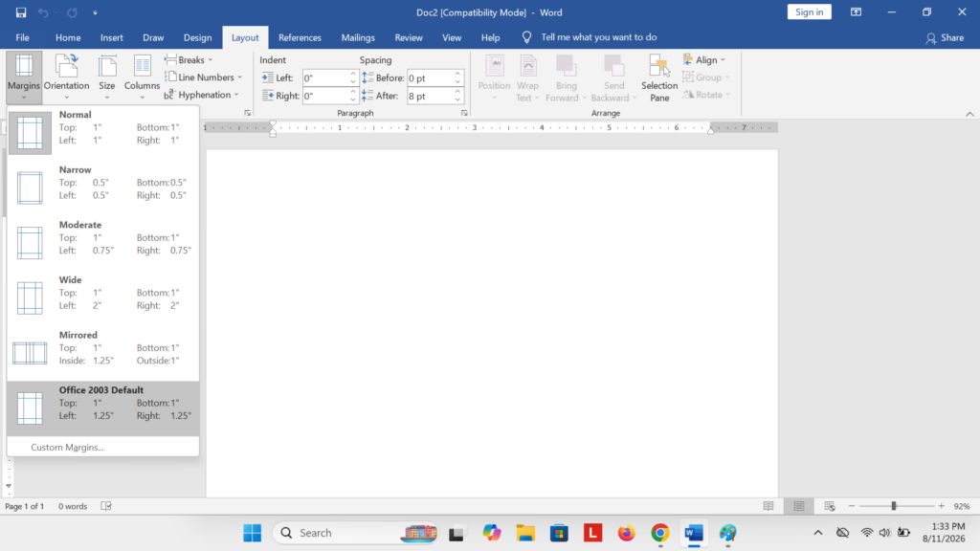The image size is (980, 551).
Task: Click the Wrap Text button
Action: point(527,78)
